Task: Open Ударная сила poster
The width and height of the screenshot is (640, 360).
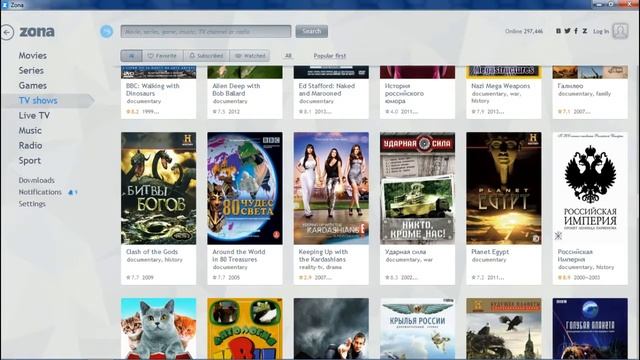Action: [x=418, y=188]
